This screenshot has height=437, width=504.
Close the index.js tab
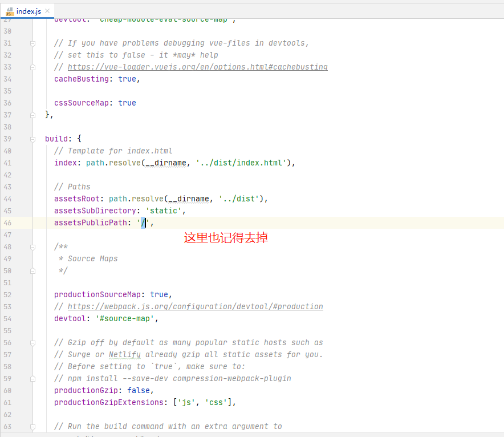click(x=48, y=10)
